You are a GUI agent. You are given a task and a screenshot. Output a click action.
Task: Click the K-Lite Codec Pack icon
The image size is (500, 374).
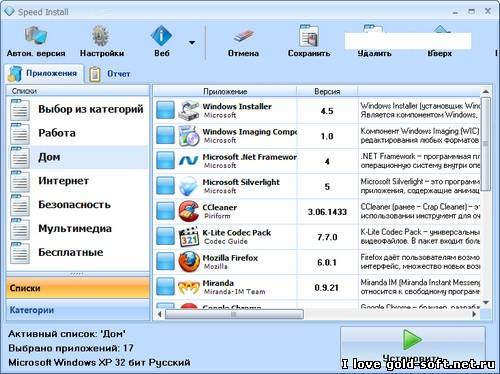click(189, 237)
